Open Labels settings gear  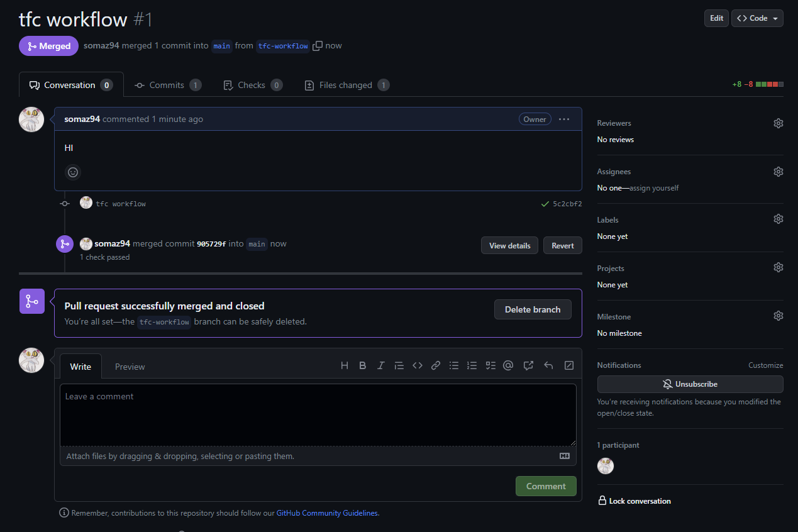(x=778, y=219)
